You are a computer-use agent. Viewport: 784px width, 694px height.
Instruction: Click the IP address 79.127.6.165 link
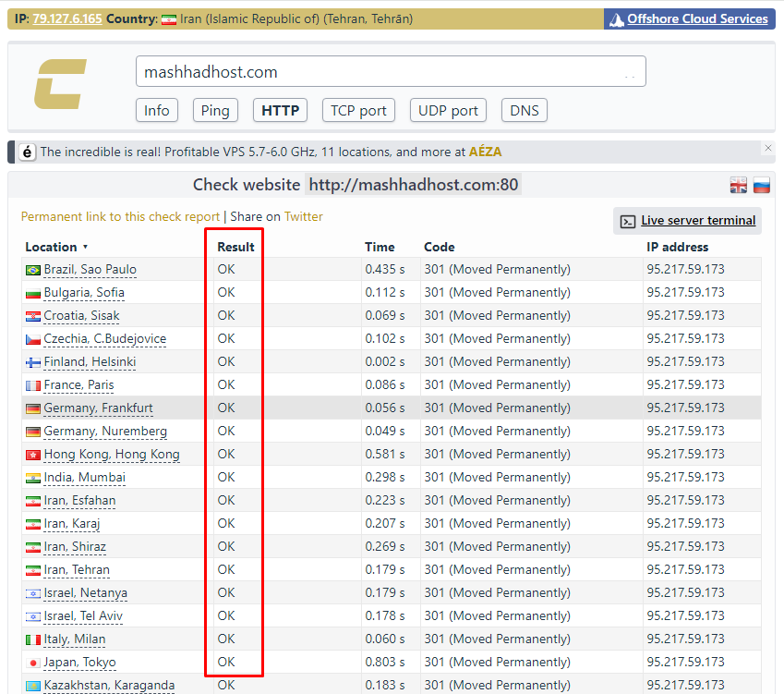click(67, 18)
